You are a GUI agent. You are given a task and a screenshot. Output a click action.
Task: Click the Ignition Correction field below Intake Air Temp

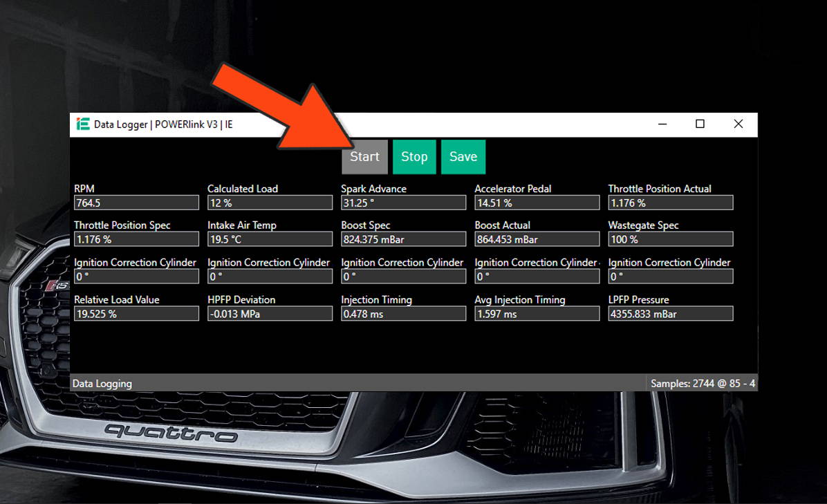tap(270, 277)
